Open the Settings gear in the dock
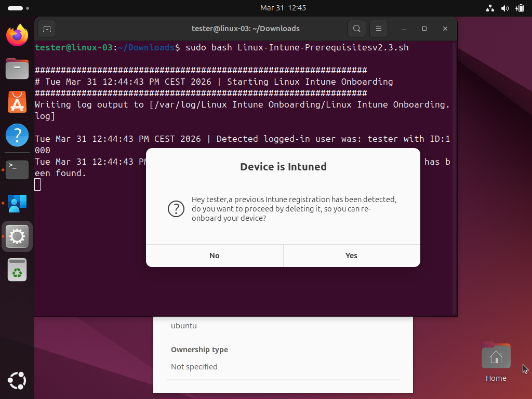532x399 pixels. pos(17,236)
